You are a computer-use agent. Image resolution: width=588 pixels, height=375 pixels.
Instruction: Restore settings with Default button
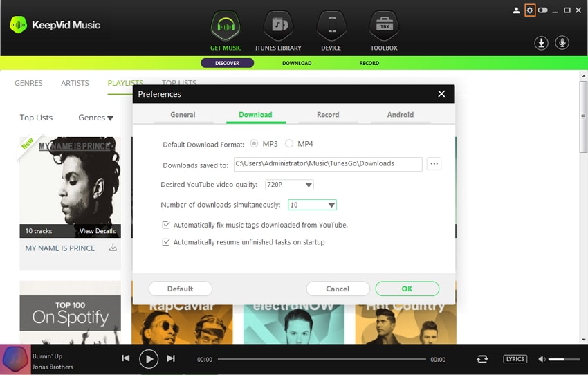coord(180,289)
